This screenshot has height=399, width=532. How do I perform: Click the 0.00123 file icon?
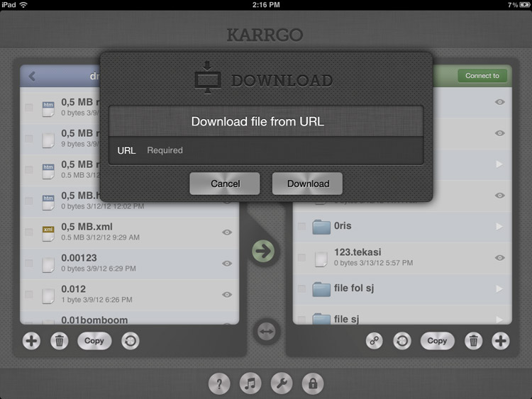(48, 265)
